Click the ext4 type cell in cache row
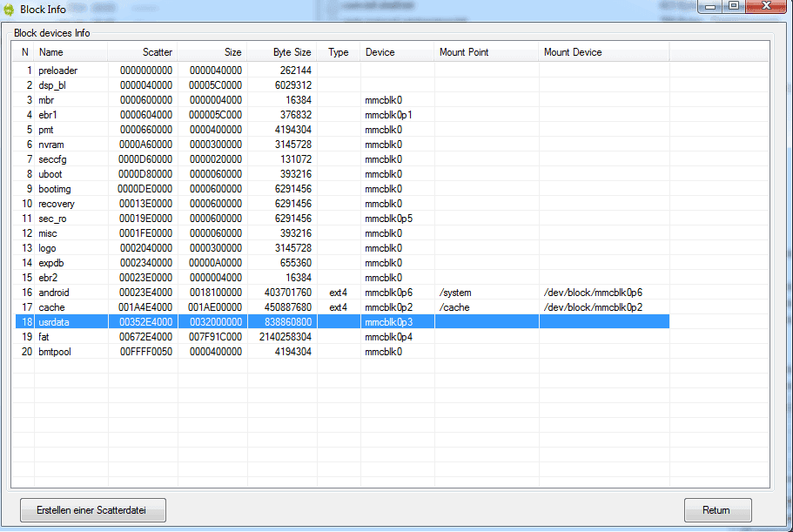Screen dimensions: 793x532 point(338,307)
